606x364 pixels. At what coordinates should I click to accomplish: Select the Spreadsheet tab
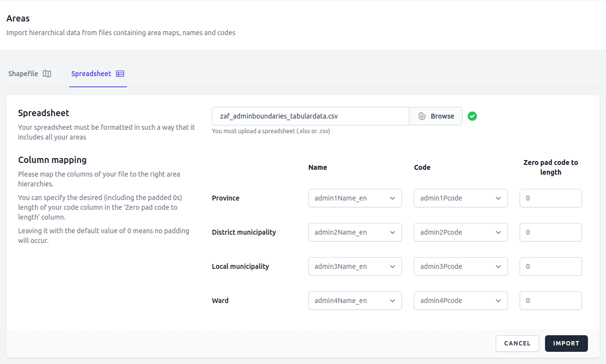(x=98, y=74)
